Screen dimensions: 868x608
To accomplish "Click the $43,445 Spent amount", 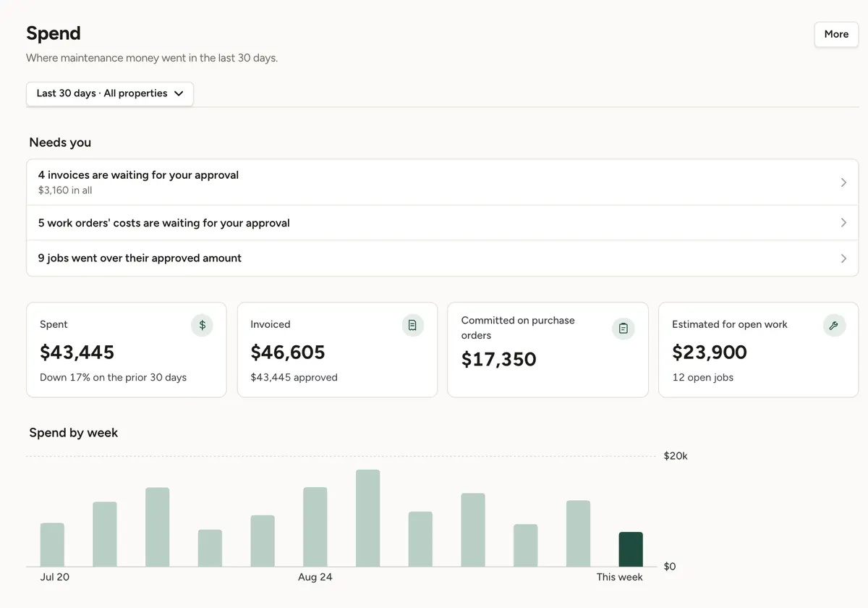I will (x=77, y=352).
